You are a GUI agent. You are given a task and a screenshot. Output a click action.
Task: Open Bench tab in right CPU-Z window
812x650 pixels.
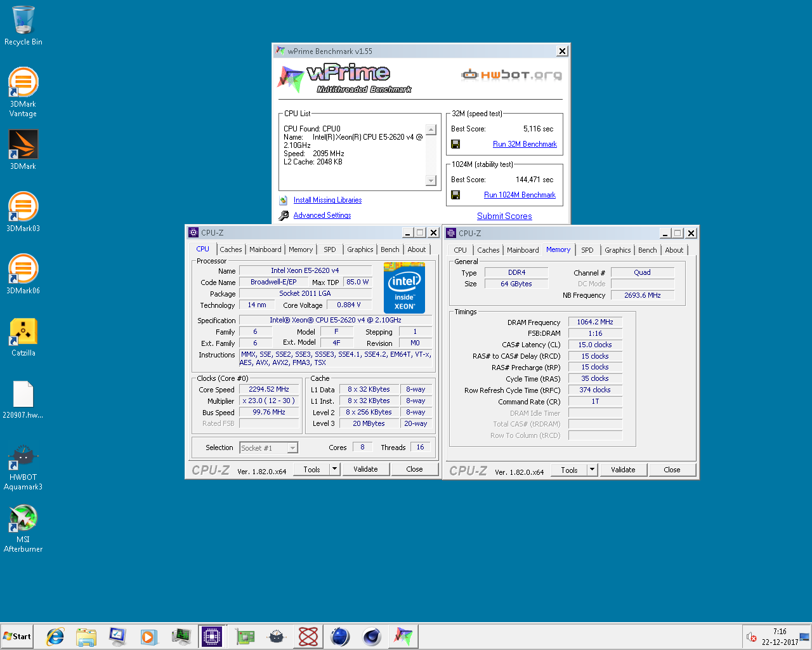click(x=648, y=250)
